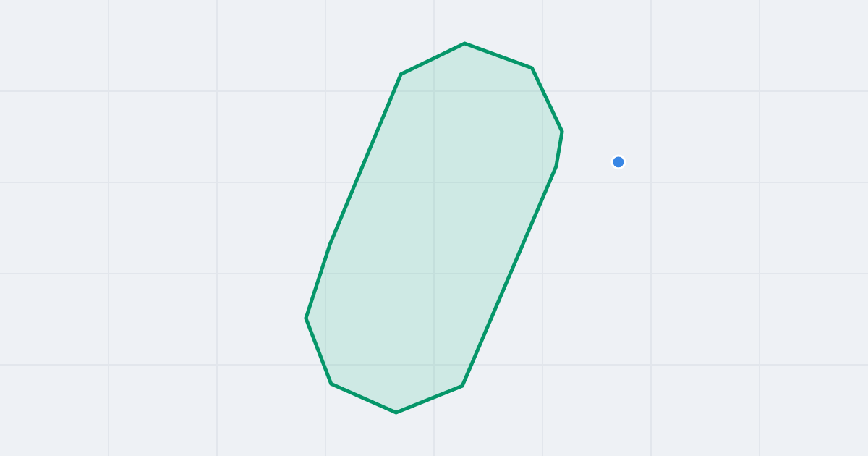Click vertex at lower end of long right edge
This screenshot has height=456, width=868.
pyautogui.click(x=462, y=386)
